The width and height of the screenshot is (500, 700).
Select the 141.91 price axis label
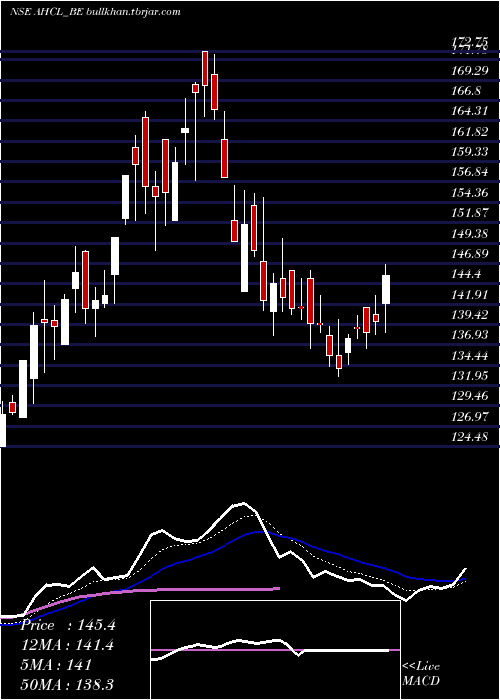pyautogui.click(x=469, y=295)
